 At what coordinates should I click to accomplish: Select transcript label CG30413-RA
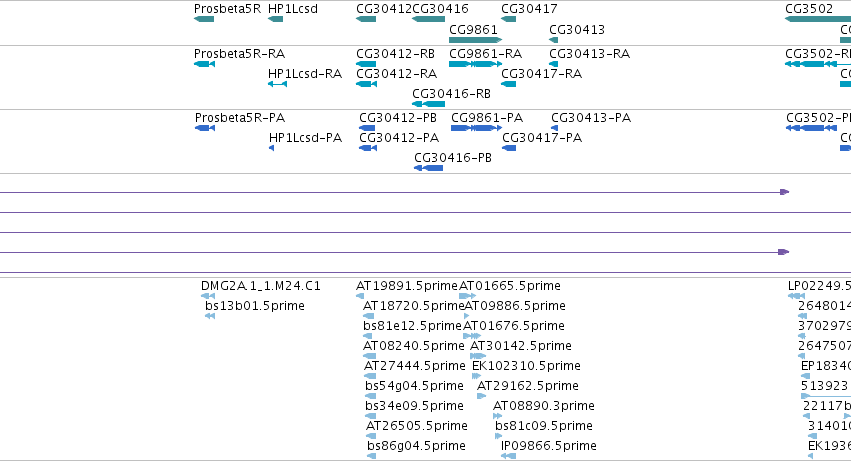point(589,54)
